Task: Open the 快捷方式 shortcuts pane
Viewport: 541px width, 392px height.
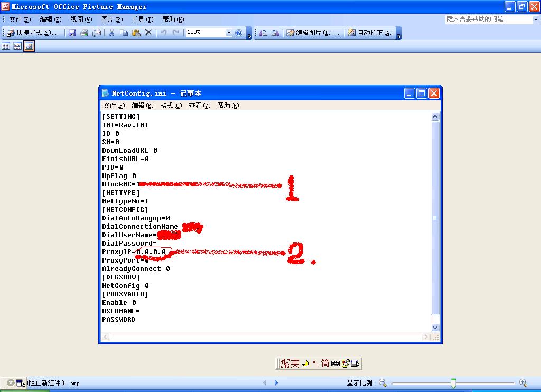Action: (x=33, y=33)
